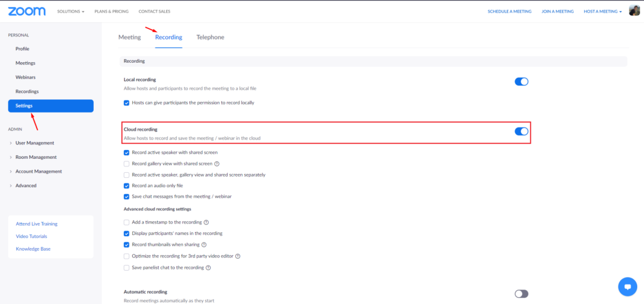Click help icon next to timestamp option
This screenshot has height=304, width=644.
(x=206, y=222)
